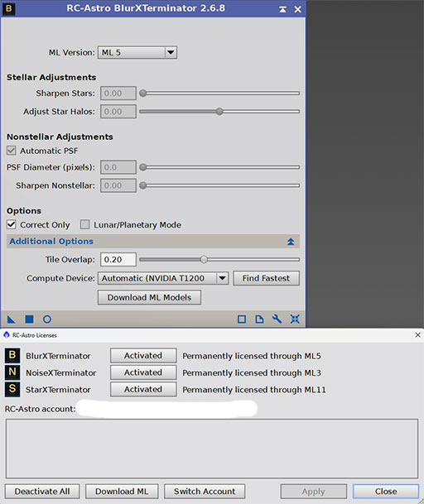Click the Find Fastest button
424x504 pixels.
point(266,278)
